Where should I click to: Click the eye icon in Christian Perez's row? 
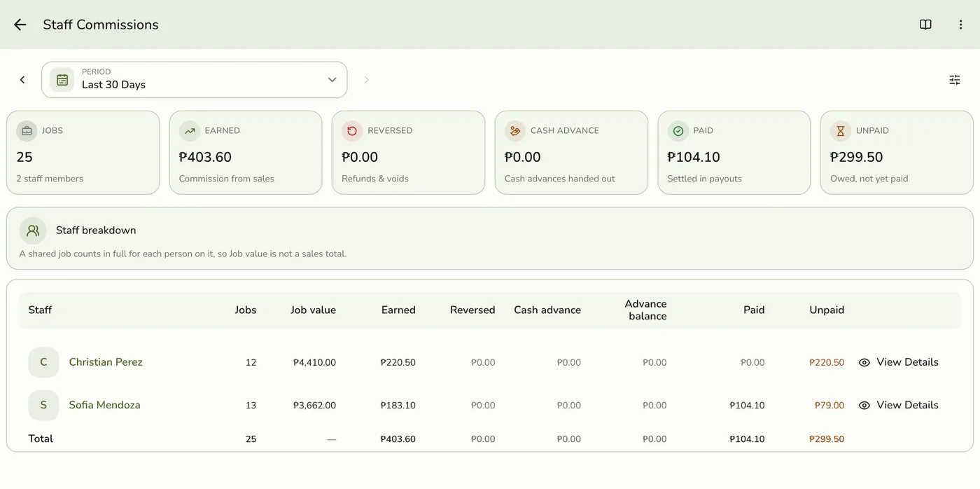864,363
